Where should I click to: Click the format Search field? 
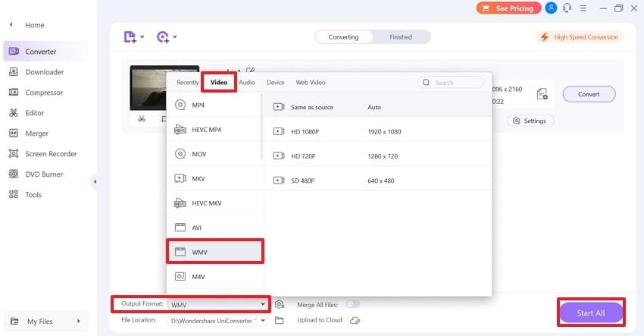(x=451, y=82)
